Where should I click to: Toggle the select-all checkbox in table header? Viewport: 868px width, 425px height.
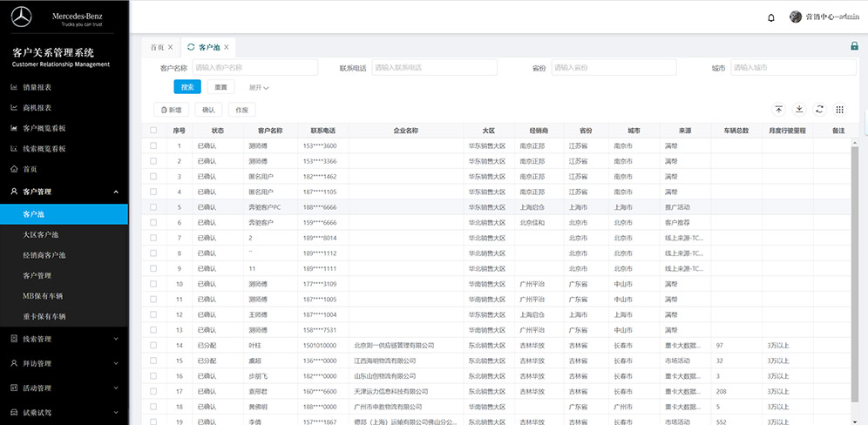tap(153, 131)
